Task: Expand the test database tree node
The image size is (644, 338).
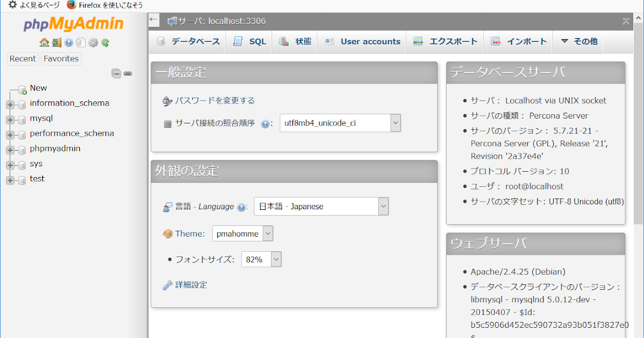Action: pyautogui.click(x=11, y=179)
